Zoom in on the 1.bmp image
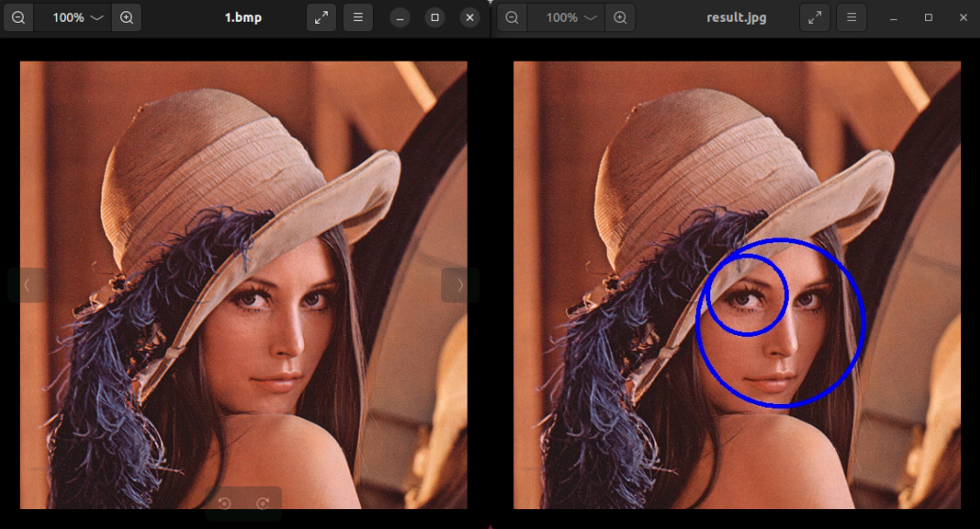This screenshot has height=529, width=980. [126, 17]
